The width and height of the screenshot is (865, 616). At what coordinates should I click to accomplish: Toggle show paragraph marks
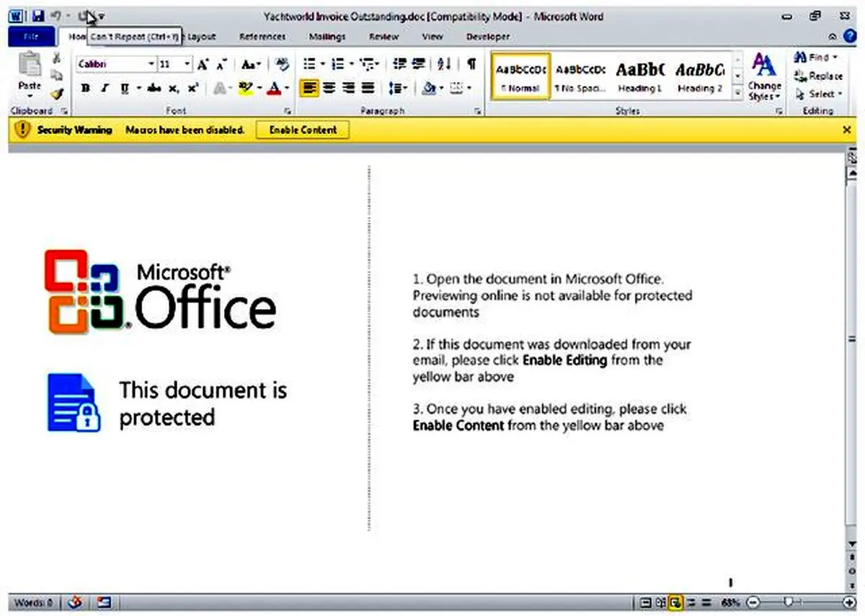(471, 64)
